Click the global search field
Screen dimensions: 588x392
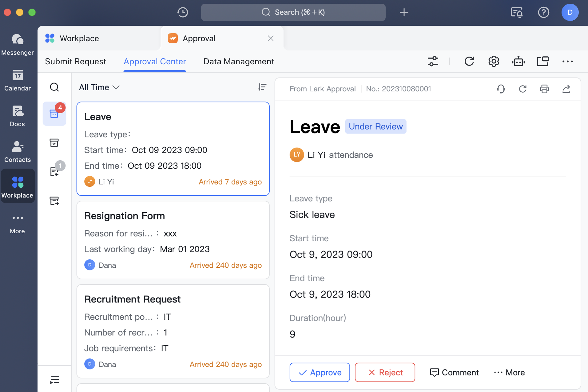(x=293, y=12)
